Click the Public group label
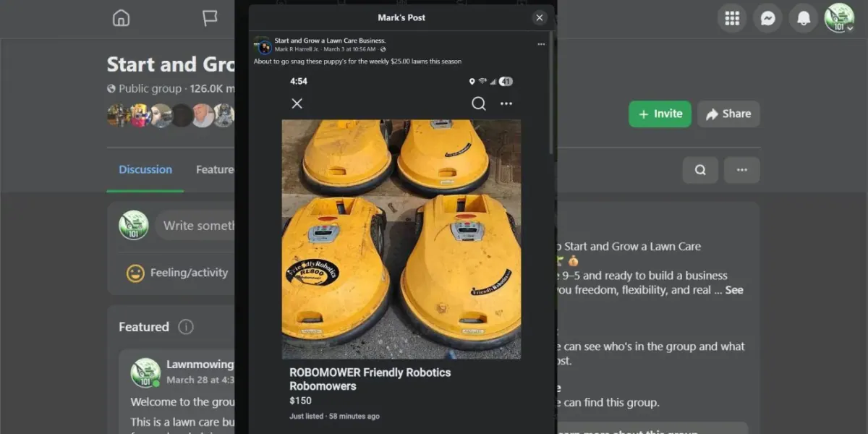The width and height of the screenshot is (868, 434). (150, 88)
